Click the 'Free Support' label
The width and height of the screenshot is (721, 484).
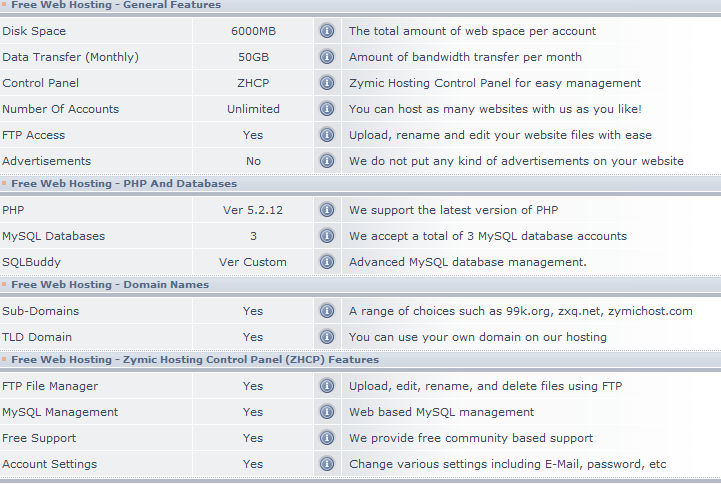pos(39,438)
